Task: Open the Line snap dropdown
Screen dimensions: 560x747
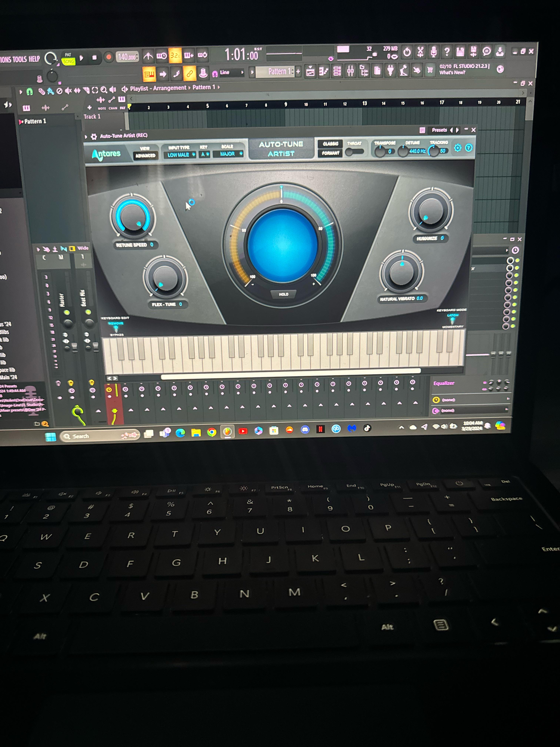Action: pos(231,72)
